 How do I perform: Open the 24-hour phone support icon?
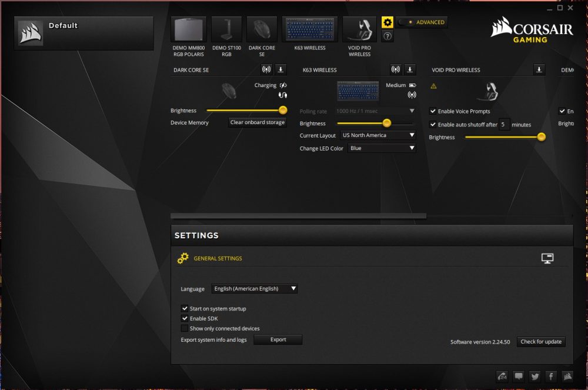[502, 376]
